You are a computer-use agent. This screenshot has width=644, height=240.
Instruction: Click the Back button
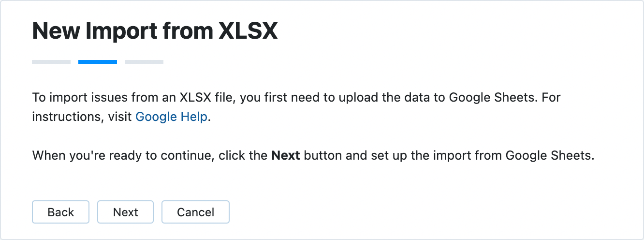pyautogui.click(x=60, y=212)
